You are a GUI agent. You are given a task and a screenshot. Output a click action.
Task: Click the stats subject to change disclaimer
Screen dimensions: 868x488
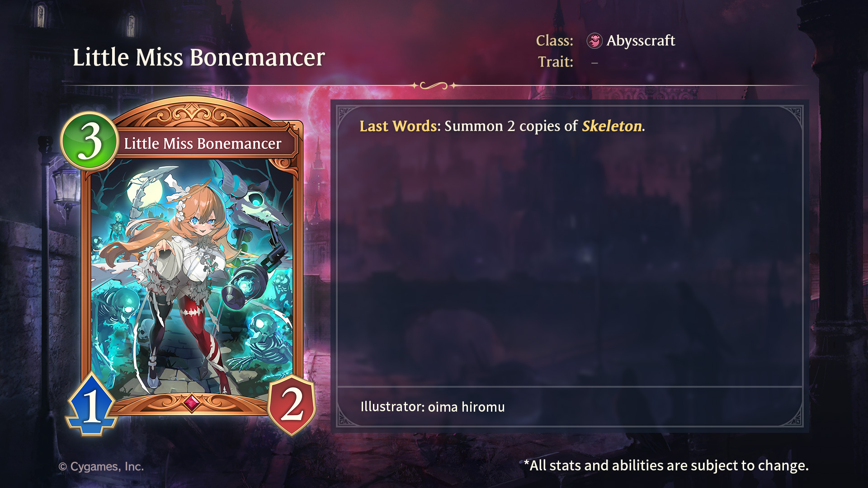[666, 465]
